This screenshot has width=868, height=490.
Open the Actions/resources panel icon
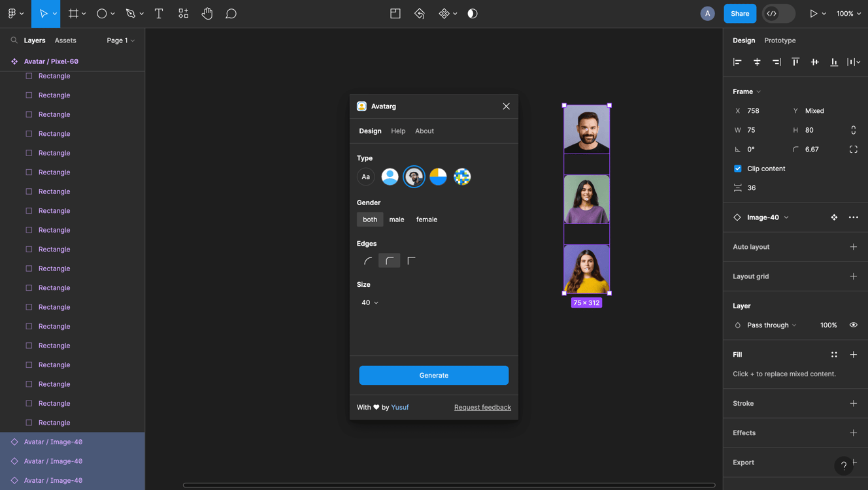tap(182, 13)
